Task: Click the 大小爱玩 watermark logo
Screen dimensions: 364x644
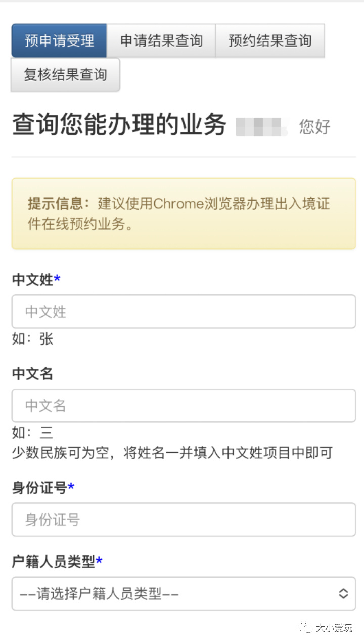Action: click(x=326, y=627)
